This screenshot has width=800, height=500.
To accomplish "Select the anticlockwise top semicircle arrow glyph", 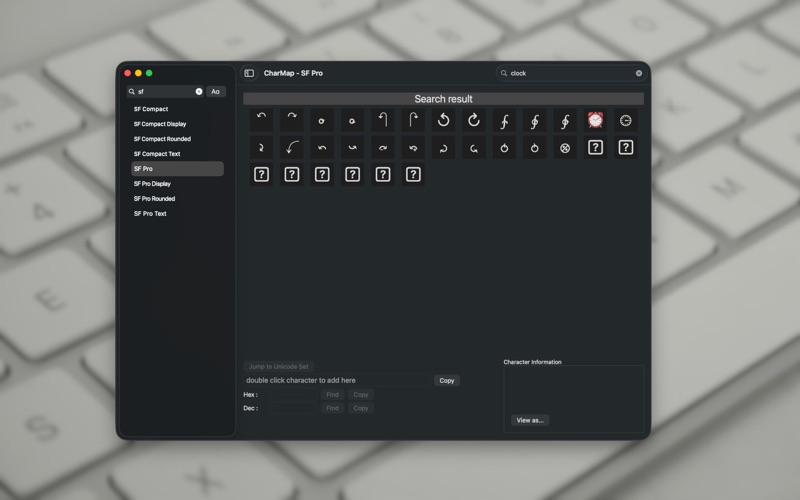I will 261,120.
